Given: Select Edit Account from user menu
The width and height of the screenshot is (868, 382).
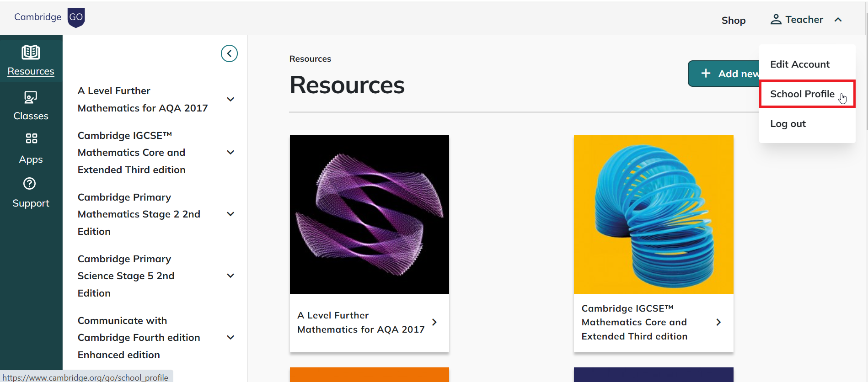Looking at the screenshot, I should point(799,64).
